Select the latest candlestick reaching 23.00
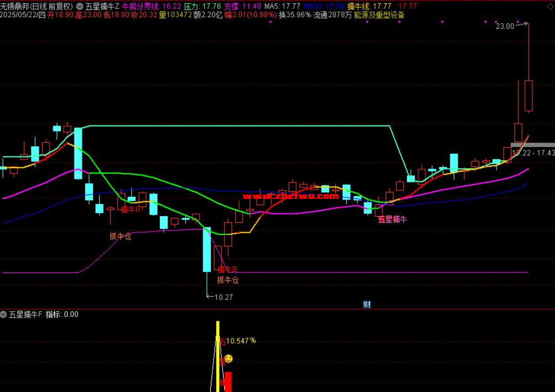This screenshot has height=392, width=555. [x=528, y=67]
